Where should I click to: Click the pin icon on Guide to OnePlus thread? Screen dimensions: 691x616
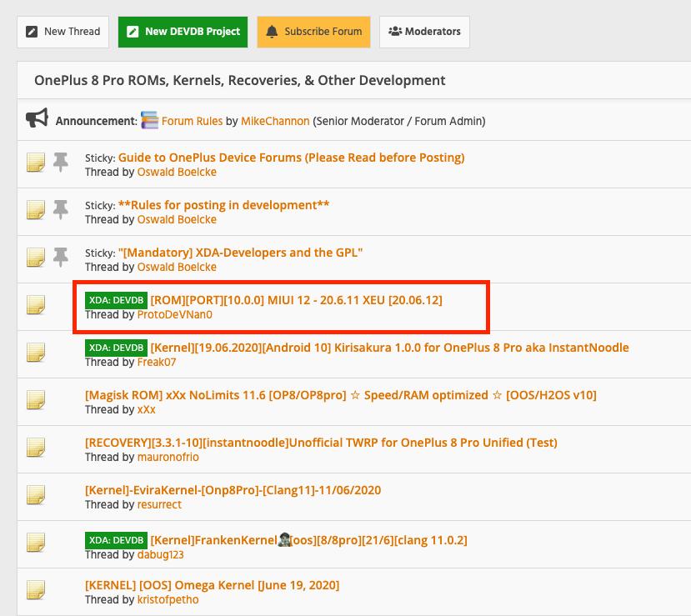click(x=61, y=163)
